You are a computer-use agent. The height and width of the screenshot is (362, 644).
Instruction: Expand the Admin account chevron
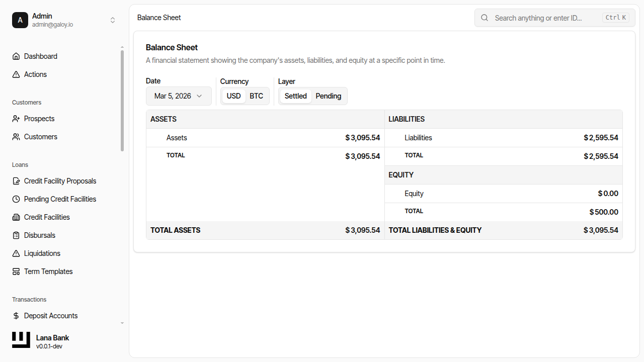pyautogui.click(x=113, y=20)
